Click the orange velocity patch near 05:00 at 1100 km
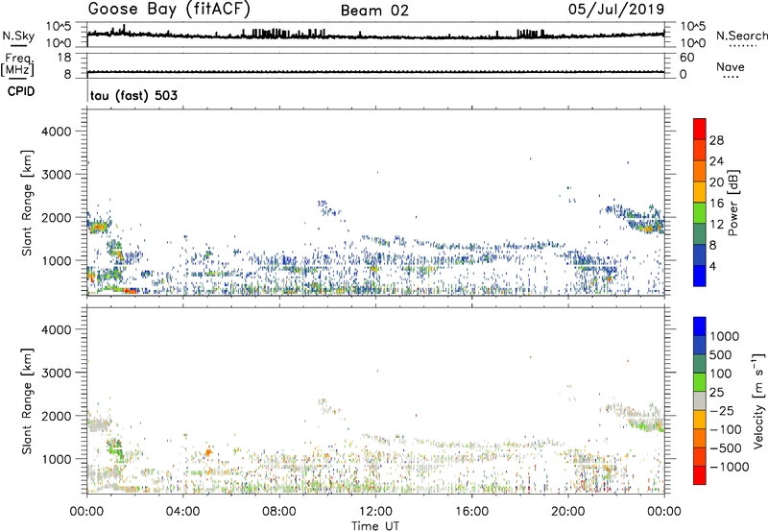Image resolution: width=768 pixels, height=532 pixels. [208, 452]
